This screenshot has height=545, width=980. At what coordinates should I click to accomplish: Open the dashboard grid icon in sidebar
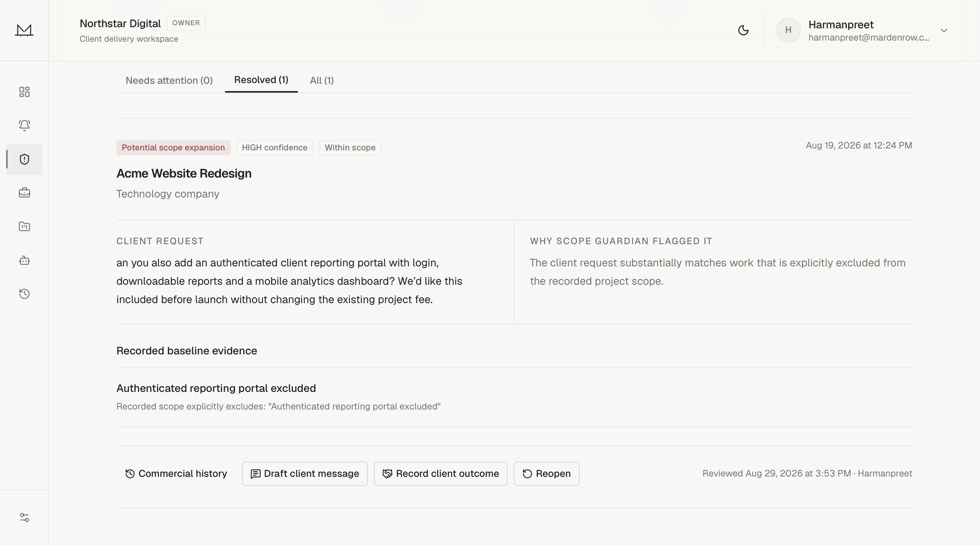point(24,92)
